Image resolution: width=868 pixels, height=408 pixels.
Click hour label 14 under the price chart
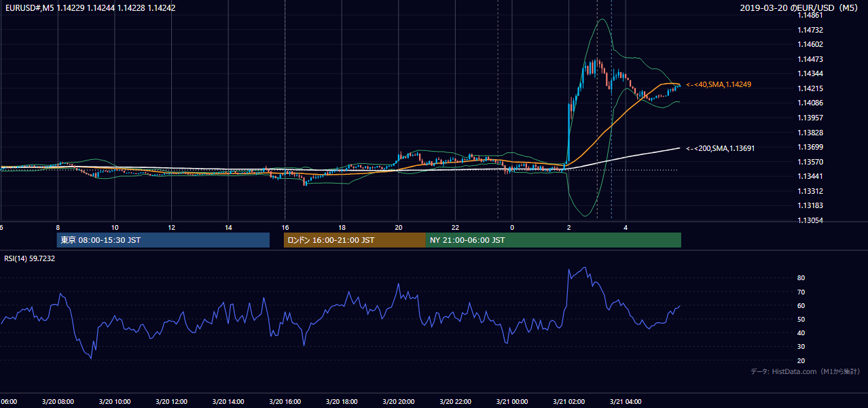(x=228, y=227)
